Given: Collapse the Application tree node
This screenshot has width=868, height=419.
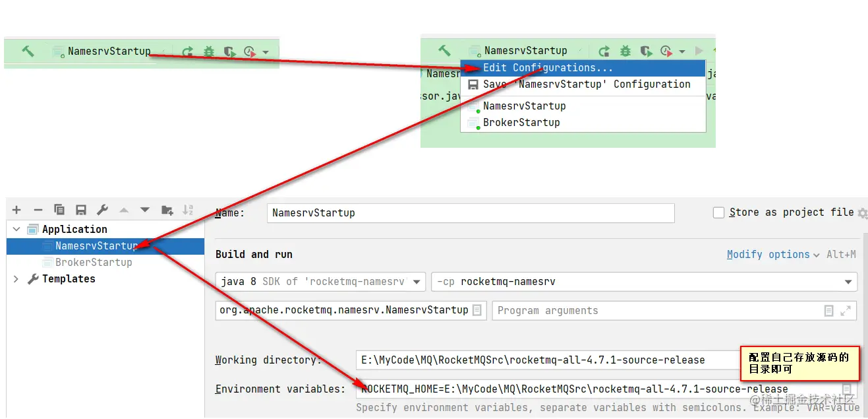Looking at the screenshot, I should point(16,230).
